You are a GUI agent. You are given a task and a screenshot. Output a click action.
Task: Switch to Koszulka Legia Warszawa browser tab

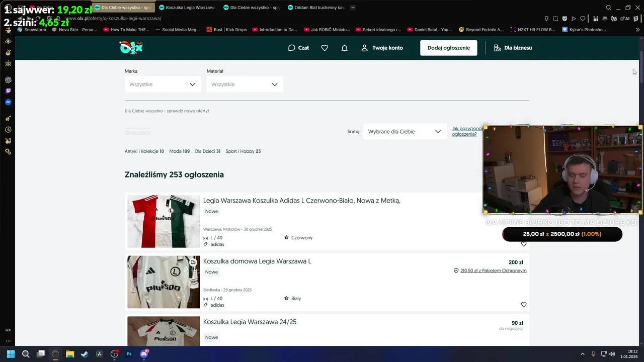pyautogui.click(x=187, y=8)
